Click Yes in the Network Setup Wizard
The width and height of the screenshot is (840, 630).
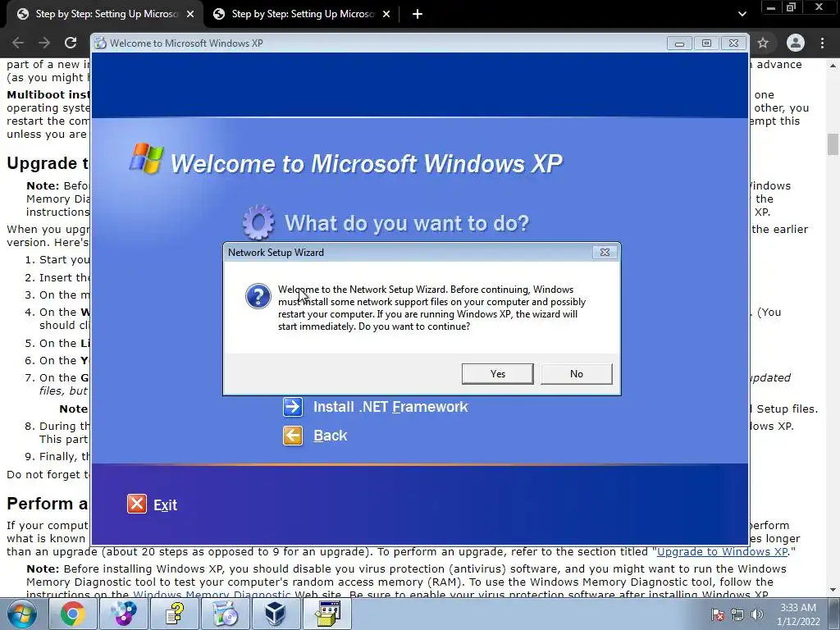point(497,374)
